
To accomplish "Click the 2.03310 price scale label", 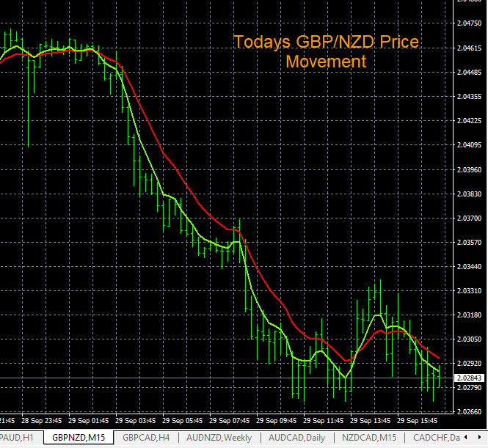I will [x=468, y=291].
